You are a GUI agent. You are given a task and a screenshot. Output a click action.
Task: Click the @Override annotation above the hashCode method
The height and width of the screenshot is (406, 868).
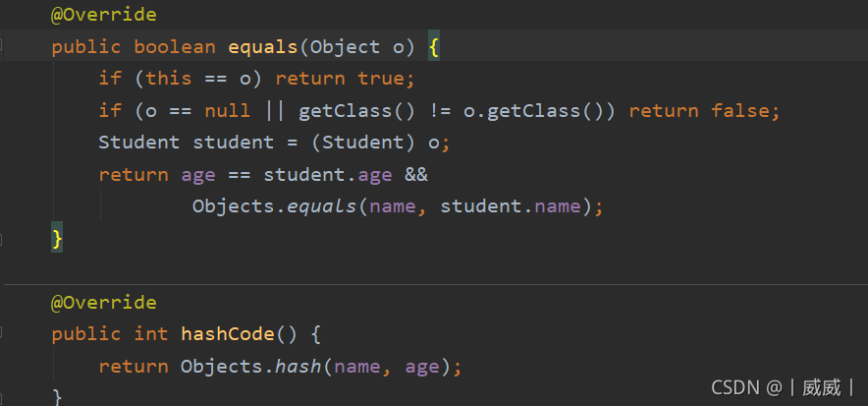pyautogui.click(x=103, y=303)
